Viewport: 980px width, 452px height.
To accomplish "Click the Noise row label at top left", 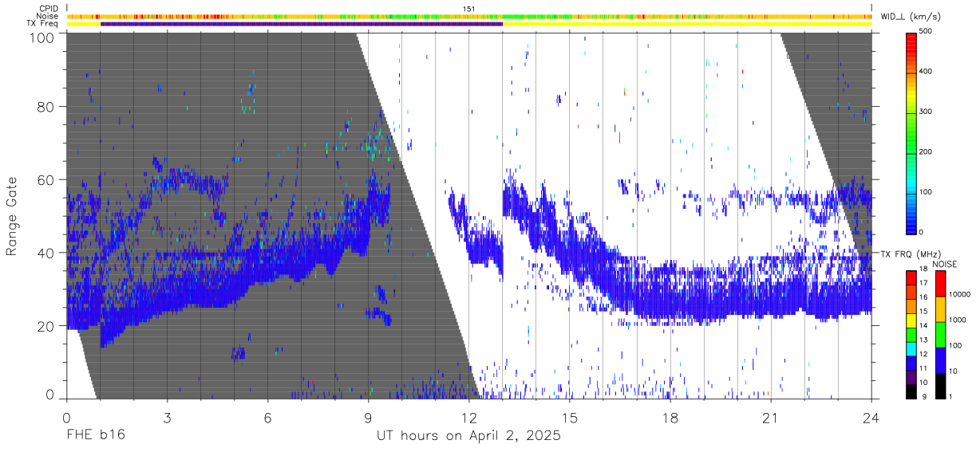I will point(47,16).
